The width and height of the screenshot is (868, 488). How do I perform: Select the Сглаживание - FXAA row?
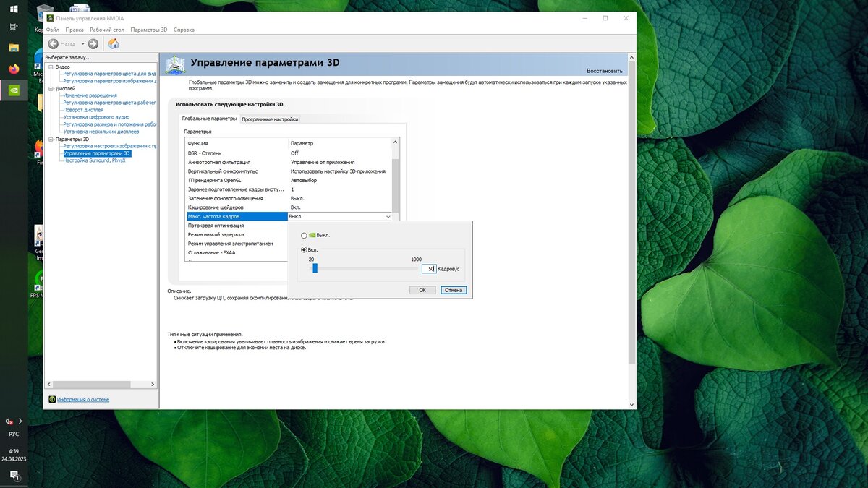click(237, 252)
